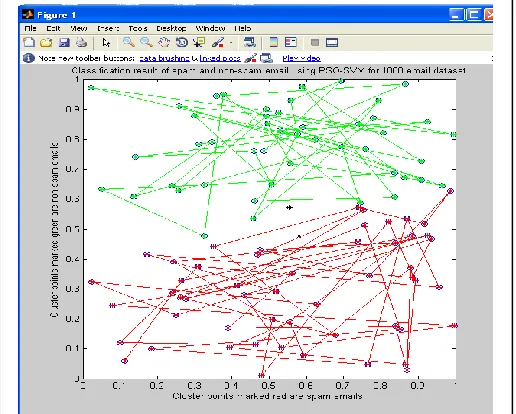Click the 'Figure 1' title bar text
The width and height of the screenshot is (516, 414).
coord(56,15)
